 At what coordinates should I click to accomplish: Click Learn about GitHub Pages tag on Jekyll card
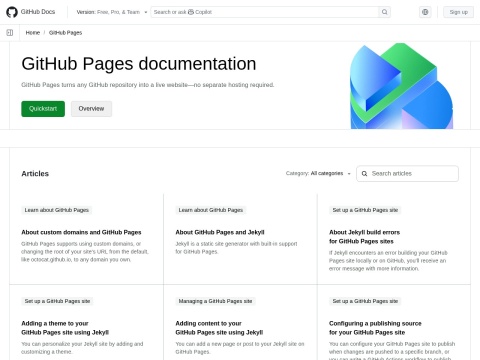(211, 210)
